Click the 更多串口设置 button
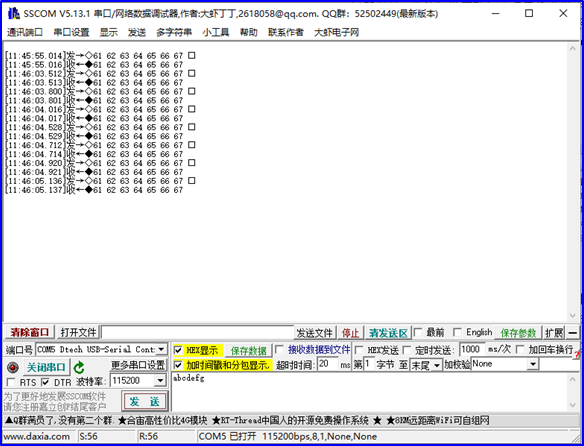The height and width of the screenshot is (446, 584). pyautogui.click(x=138, y=365)
